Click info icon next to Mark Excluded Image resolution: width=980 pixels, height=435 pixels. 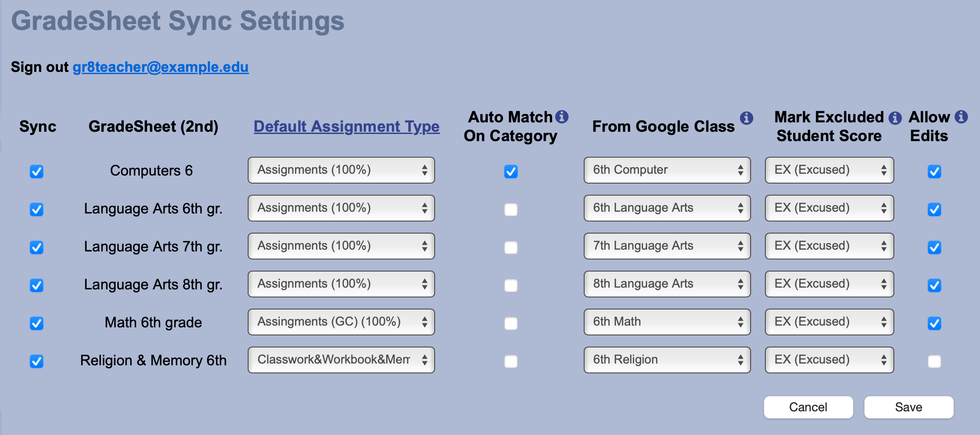point(895,117)
